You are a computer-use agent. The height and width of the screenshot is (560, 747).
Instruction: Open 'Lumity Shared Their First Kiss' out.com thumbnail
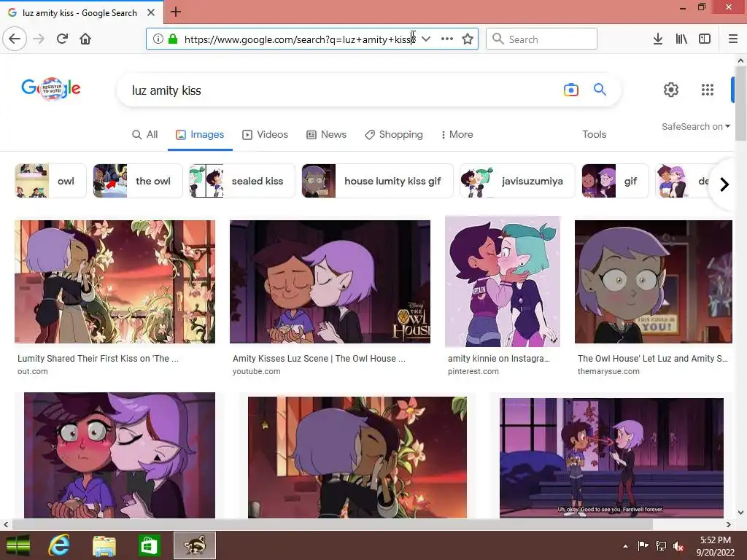[x=115, y=281]
